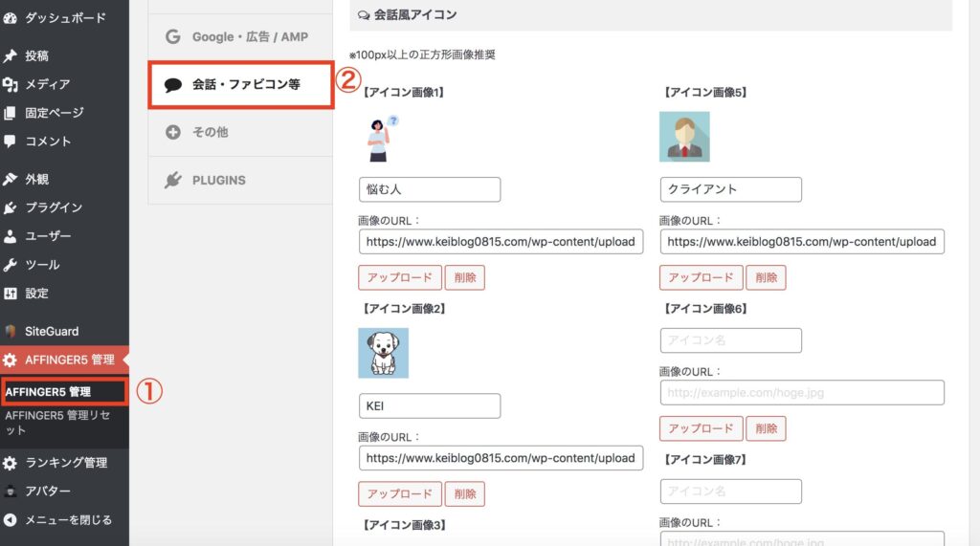Viewport: 980px width, 546px height.
Task: Click 削除 button under アイコン画像5
Action: click(x=767, y=277)
